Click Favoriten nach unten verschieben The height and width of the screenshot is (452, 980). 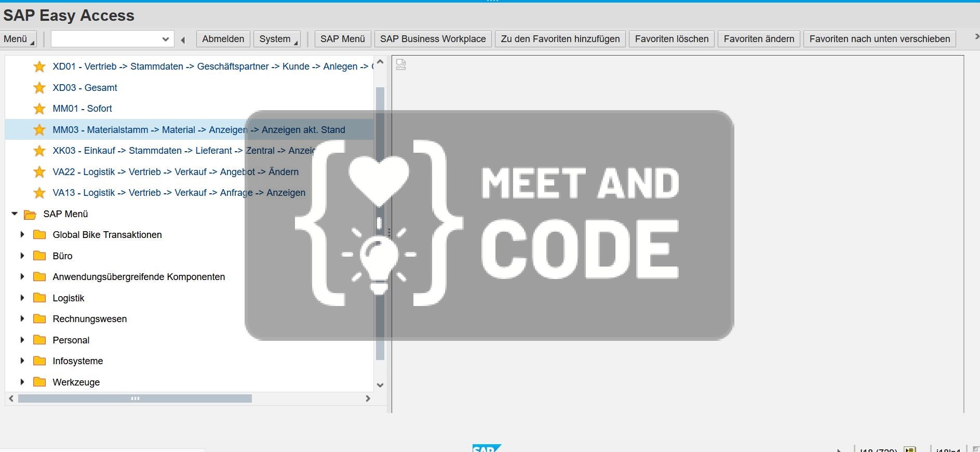(x=880, y=39)
